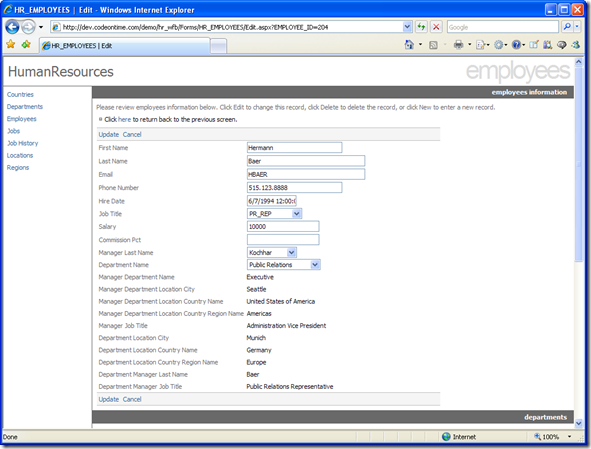Click the Phone Number input field
Screen dimensions: 591x449
click(x=294, y=187)
